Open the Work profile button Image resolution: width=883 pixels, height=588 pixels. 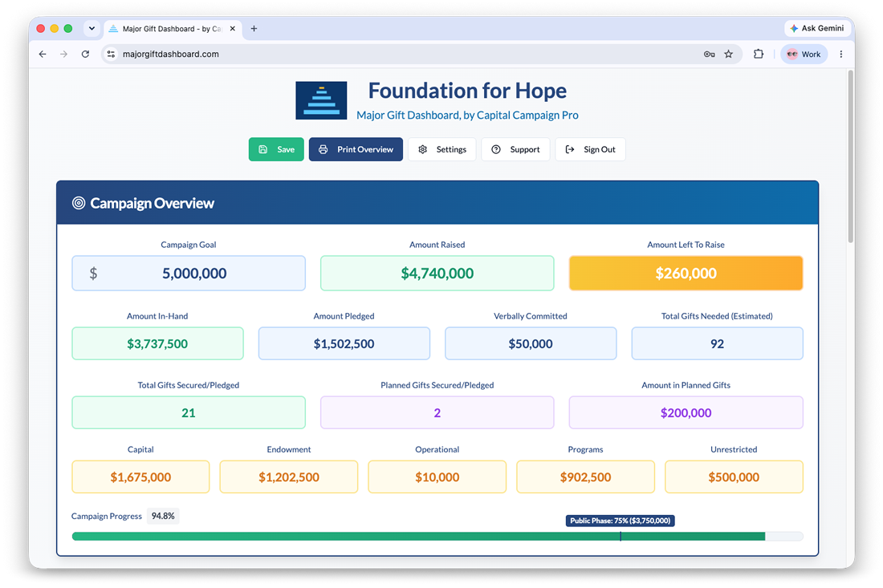coord(804,54)
